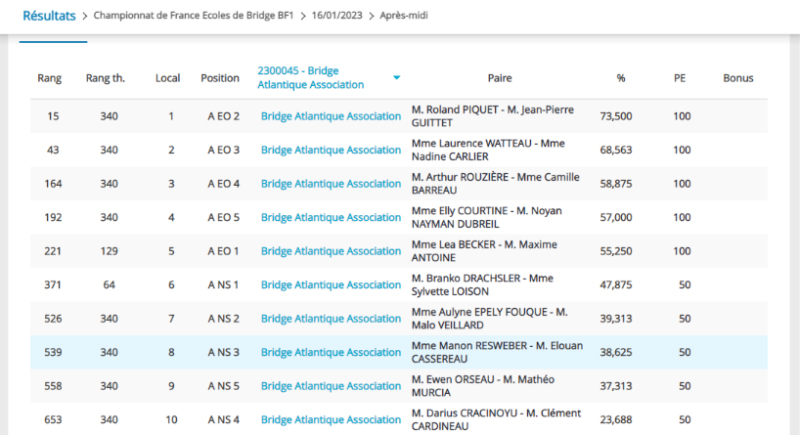Sort by the Rang column header

tap(49, 78)
